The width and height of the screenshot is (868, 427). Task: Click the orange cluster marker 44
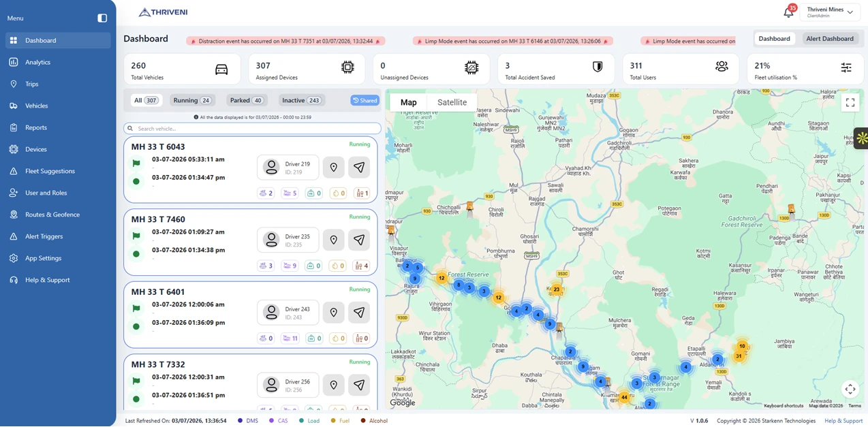click(x=624, y=397)
